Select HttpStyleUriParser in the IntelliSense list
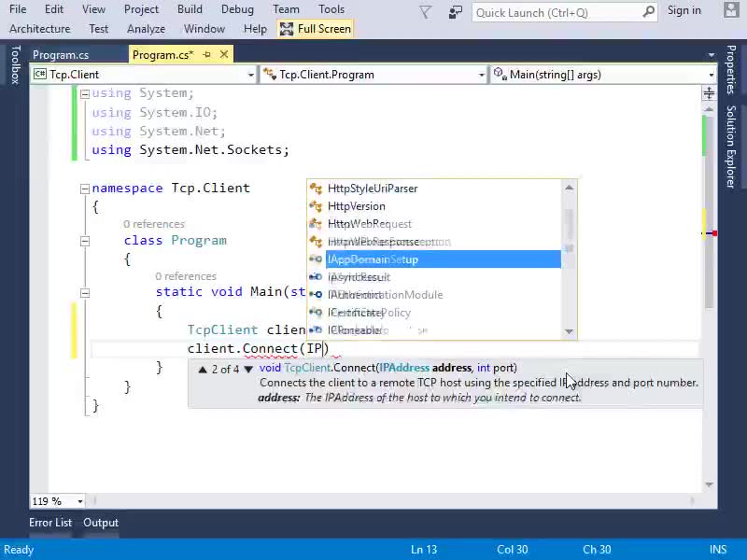This screenshot has width=747, height=560. coord(373,189)
